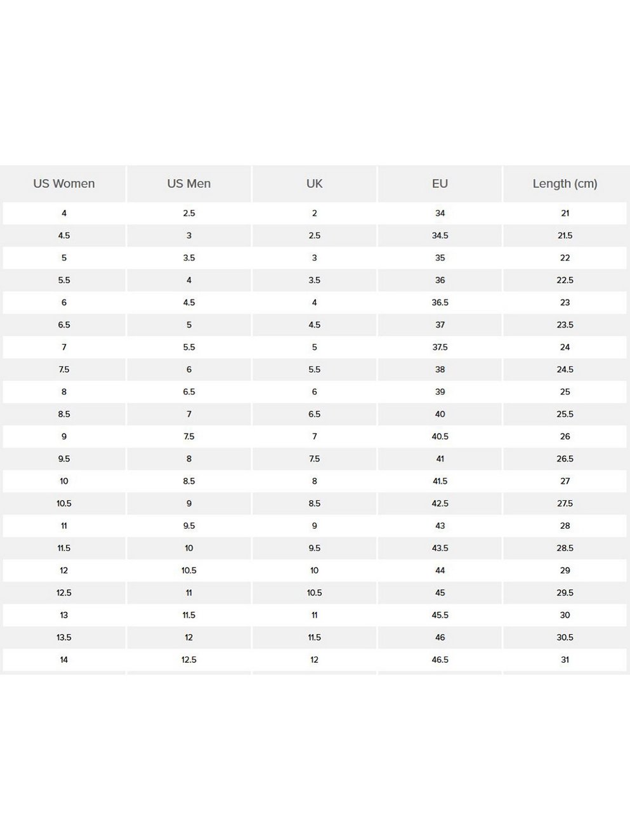Click US Women size 10.5 cell
630x840 pixels.
click(x=64, y=503)
